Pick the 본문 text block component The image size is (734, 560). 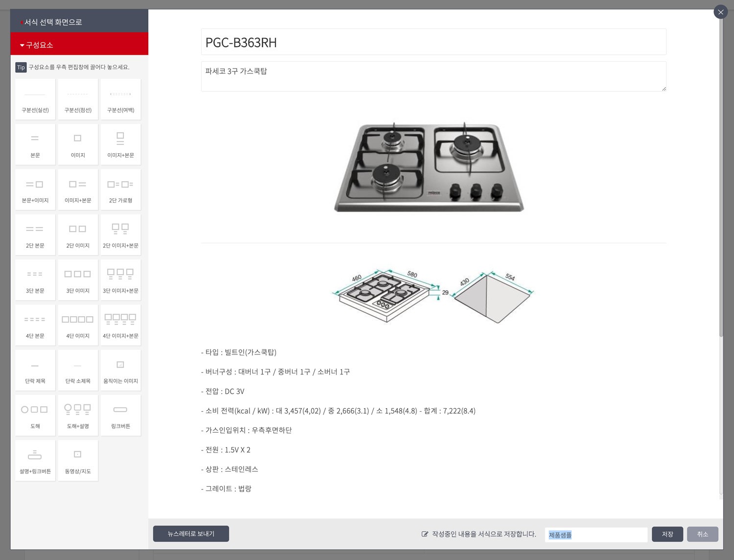pyautogui.click(x=35, y=144)
